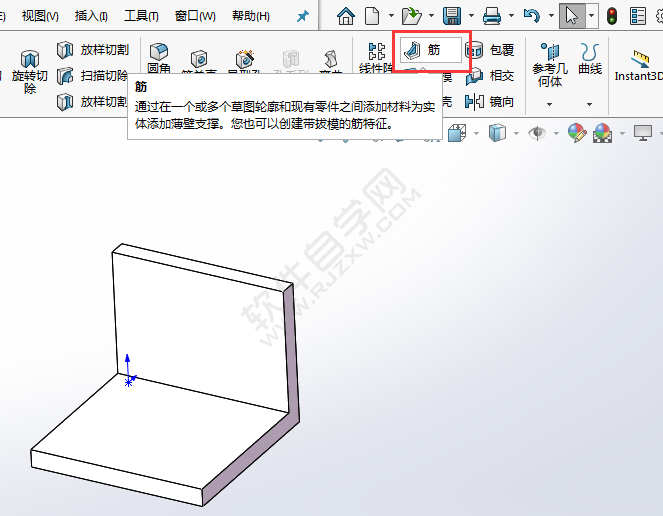Image resolution: width=663 pixels, height=516 pixels.
Task: Open the 帮助(H) menu
Action: pyautogui.click(x=251, y=16)
